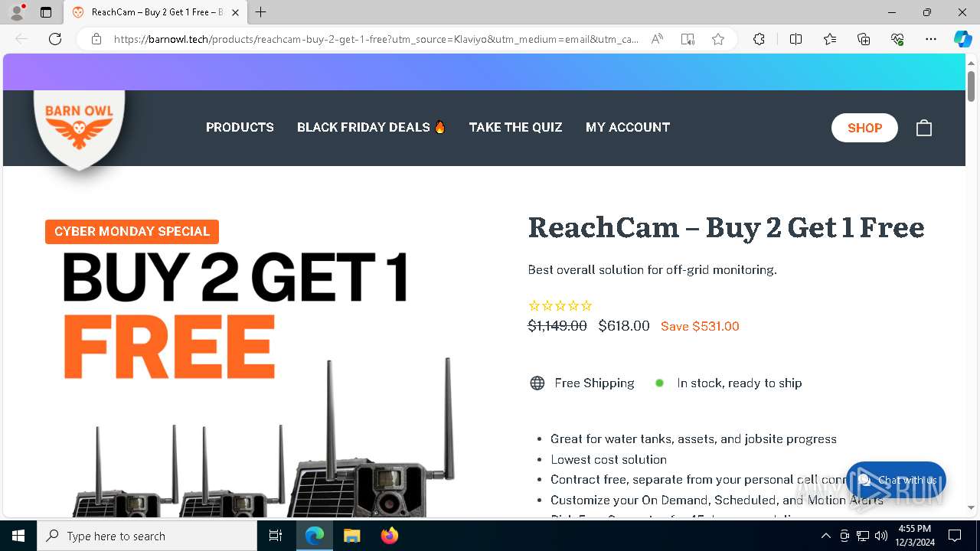Go to Take The Quiz page
This screenshot has width=980, height=551.
(x=515, y=127)
